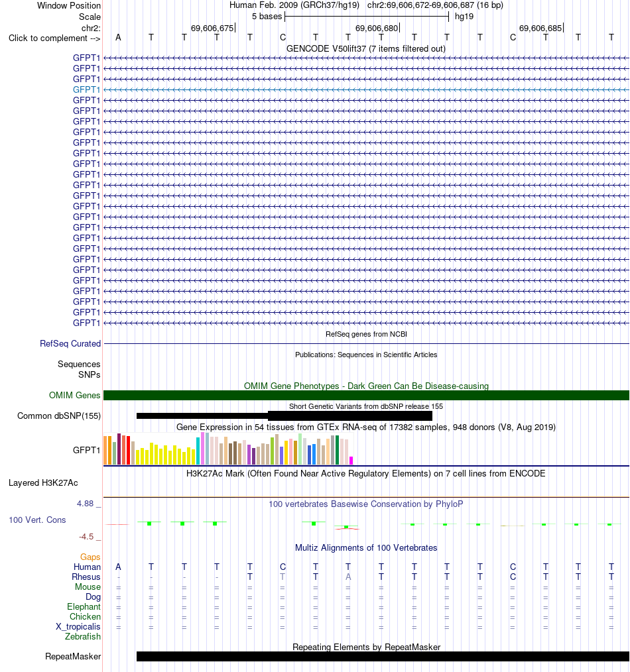Click the RepeatMasker track label
Image resolution: width=630 pixels, height=672 pixels.
point(73,657)
